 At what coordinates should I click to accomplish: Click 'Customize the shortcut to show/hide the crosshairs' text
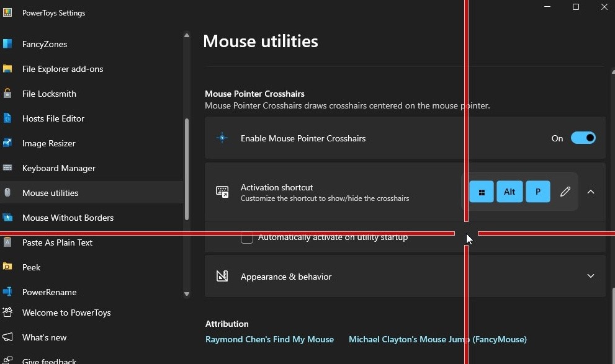click(325, 198)
